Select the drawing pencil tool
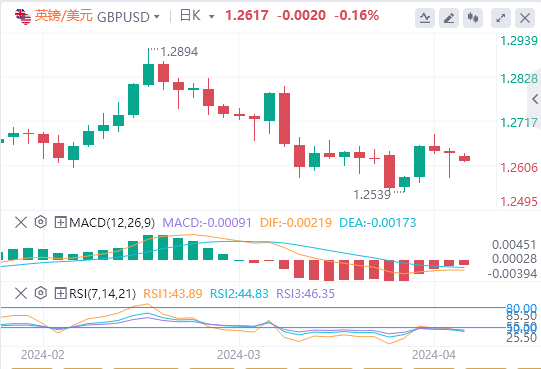Image resolution: width=541 pixels, height=369 pixels. 449,18
